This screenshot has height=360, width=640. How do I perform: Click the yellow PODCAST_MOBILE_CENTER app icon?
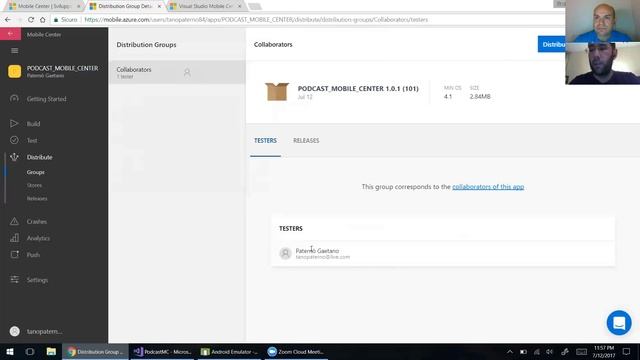pyautogui.click(x=14, y=71)
